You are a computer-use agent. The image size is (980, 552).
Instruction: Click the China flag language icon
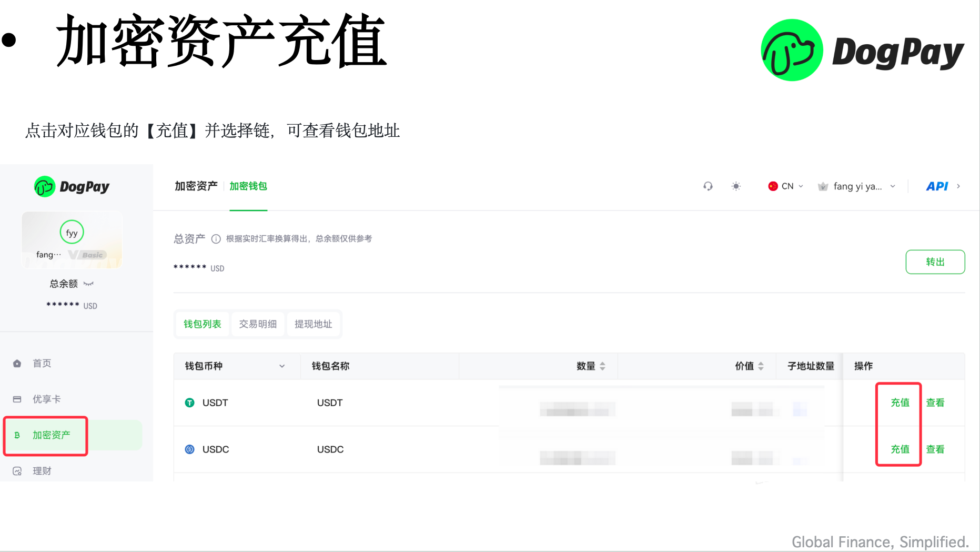(x=773, y=186)
